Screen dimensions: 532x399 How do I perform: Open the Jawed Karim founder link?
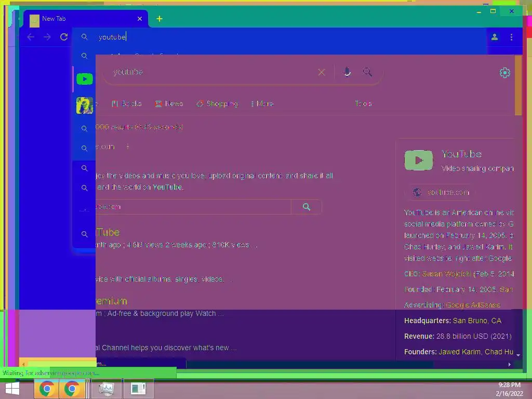459,352
